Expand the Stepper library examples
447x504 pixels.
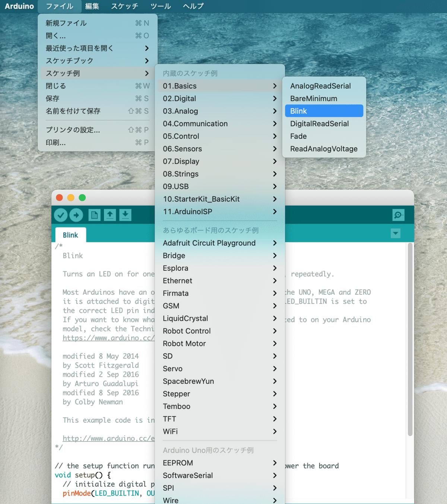pyautogui.click(x=220, y=394)
